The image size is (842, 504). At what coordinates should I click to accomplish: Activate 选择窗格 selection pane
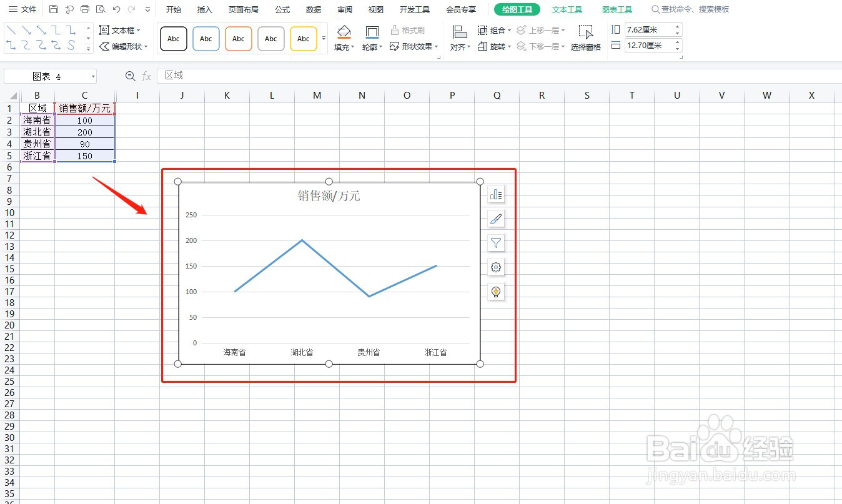click(586, 46)
